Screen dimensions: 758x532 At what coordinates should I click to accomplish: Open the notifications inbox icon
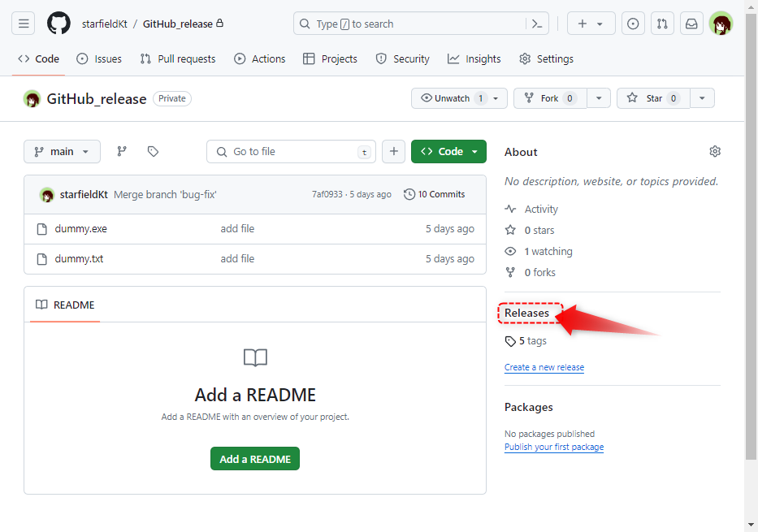691,24
